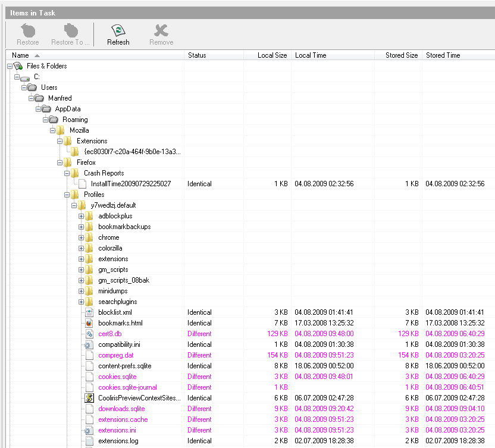Select the gm_scripts_08bak folder
Viewport: 495px width, 448px height.
[x=125, y=280]
